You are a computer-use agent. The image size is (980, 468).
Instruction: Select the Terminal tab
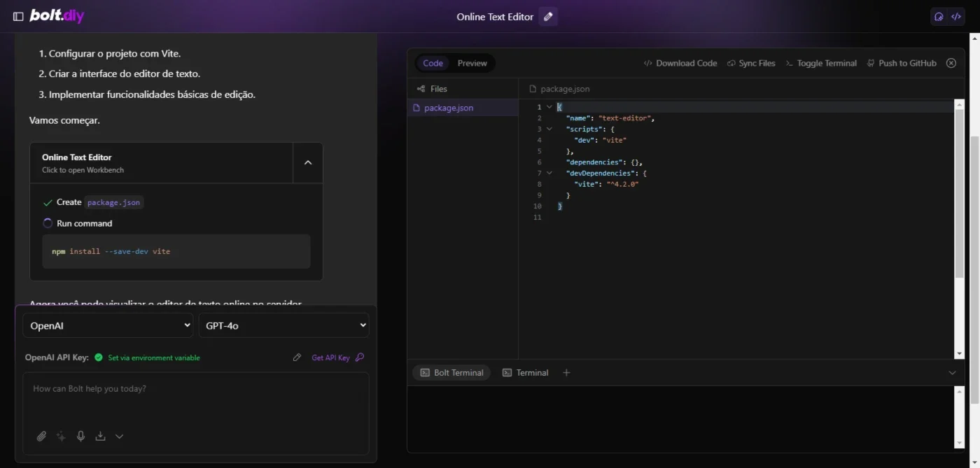coord(525,373)
